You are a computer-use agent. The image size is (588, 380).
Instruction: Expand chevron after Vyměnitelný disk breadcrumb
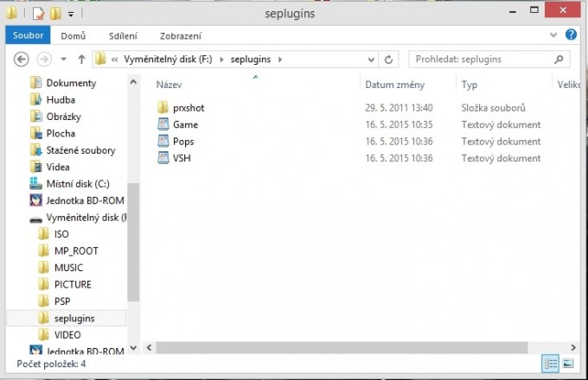click(x=221, y=59)
